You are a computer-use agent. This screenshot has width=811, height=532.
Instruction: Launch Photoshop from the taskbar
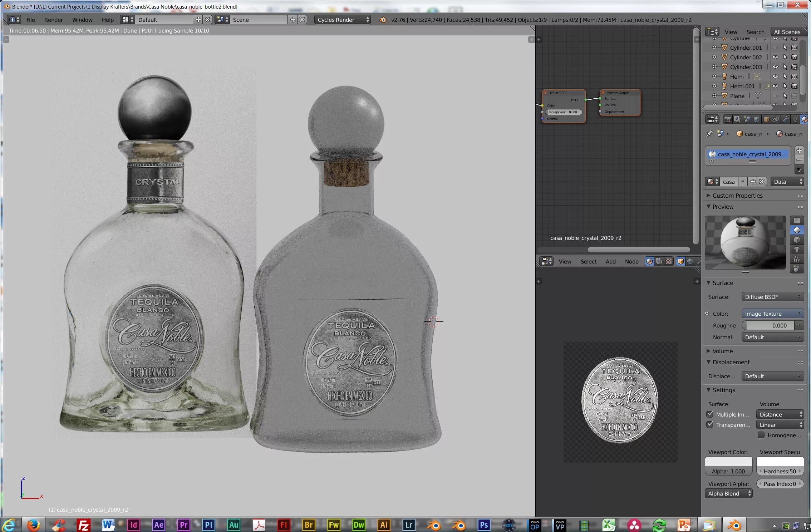pos(483,525)
